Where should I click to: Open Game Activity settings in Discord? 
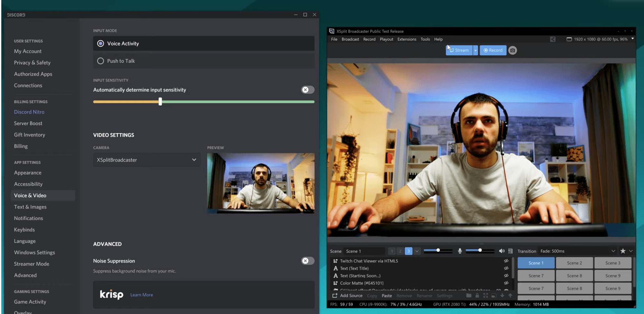pos(30,302)
